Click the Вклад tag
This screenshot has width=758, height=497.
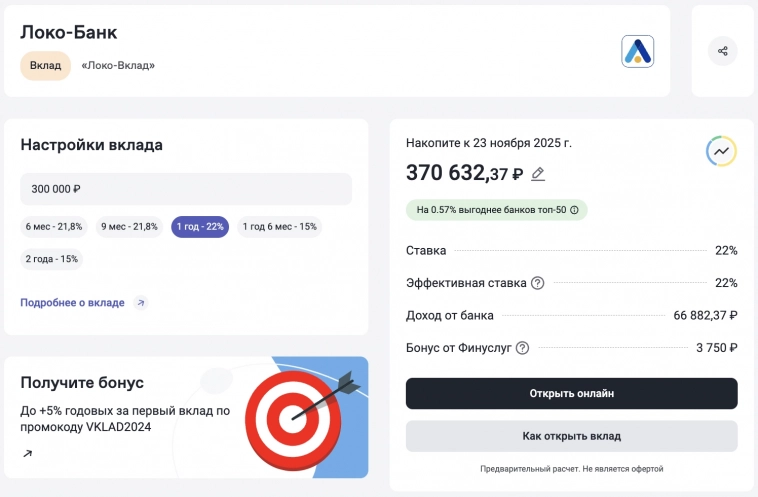tap(45, 65)
